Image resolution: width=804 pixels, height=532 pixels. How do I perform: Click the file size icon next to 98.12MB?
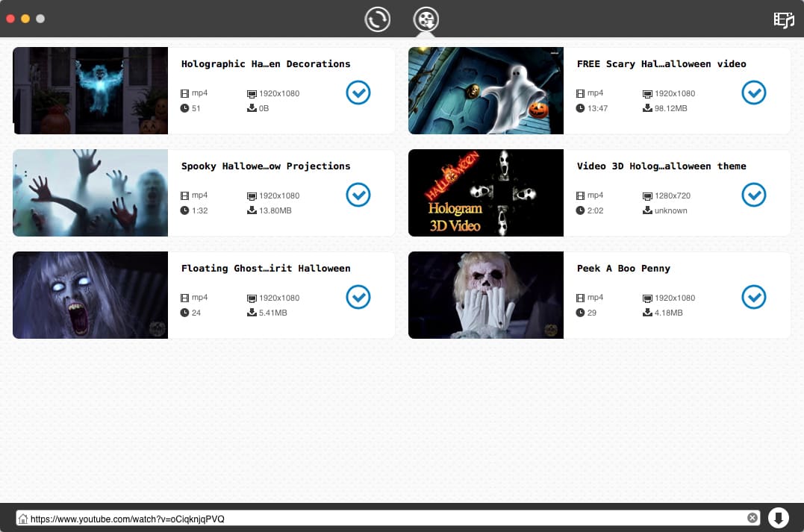coord(648,108)
